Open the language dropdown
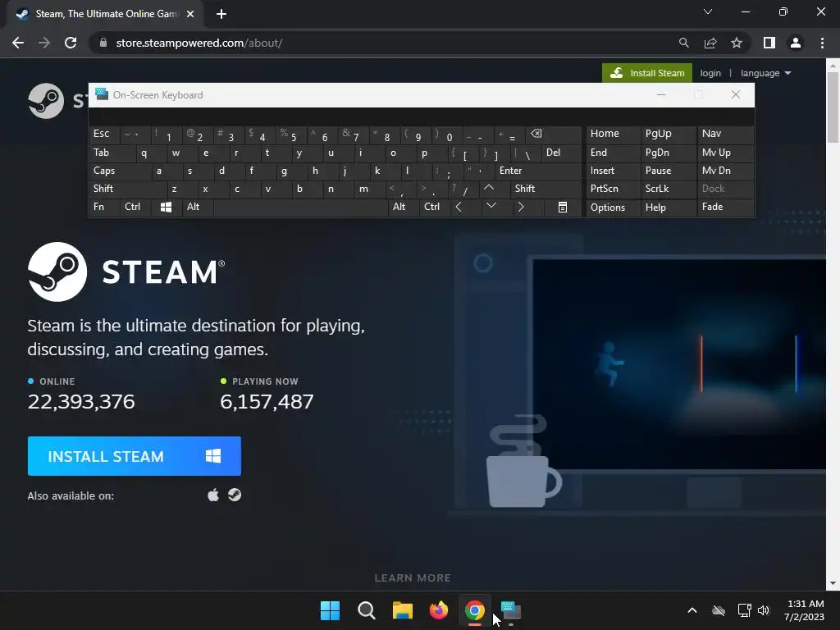840x630 pixels. [x=765, y=73]
